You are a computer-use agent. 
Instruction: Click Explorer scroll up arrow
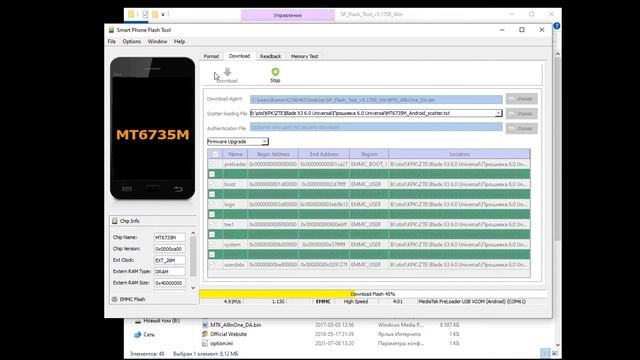tap(558, 54)
